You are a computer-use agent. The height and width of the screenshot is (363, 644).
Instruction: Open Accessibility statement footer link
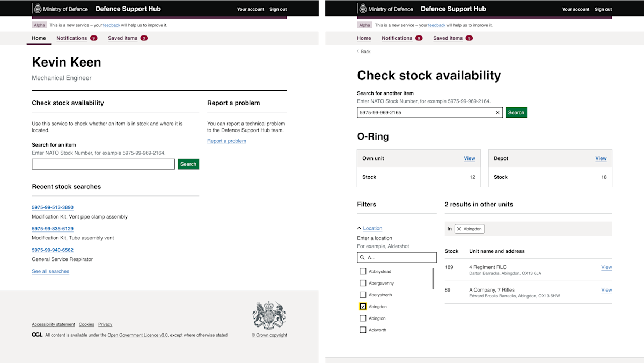[x=53, y=324]
